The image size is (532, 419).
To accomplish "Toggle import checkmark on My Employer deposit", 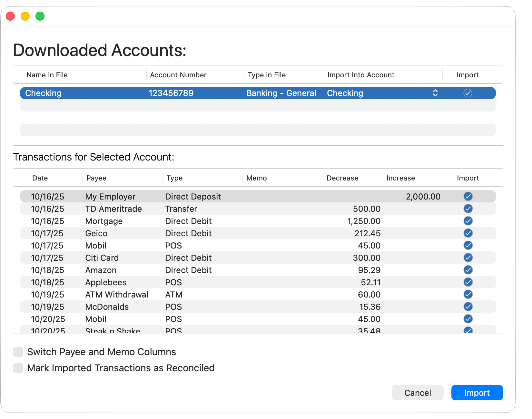I will tap(468, 196).
